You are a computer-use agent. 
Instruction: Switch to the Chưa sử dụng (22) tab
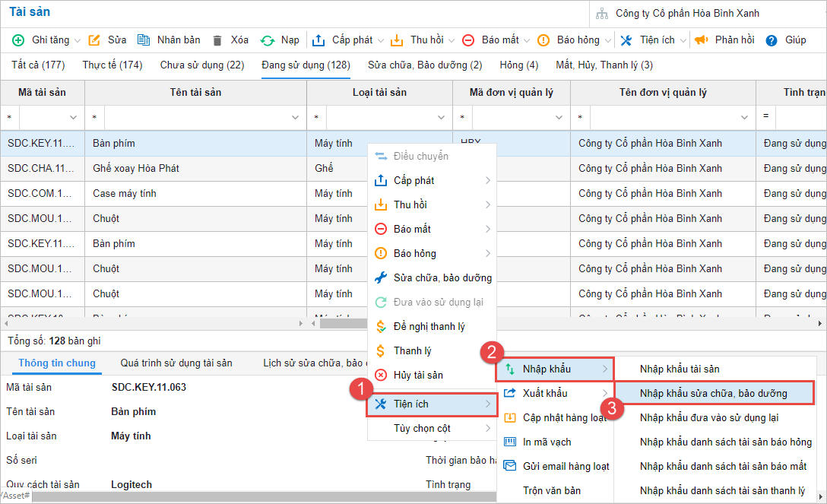coord(202,65)
